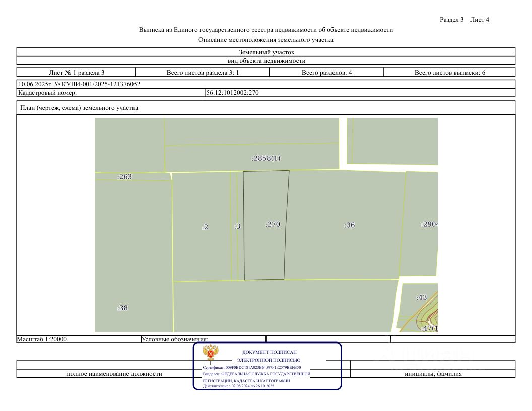Click the "Земельный участок" table cell
The image size is (532, 411).
(266, 52)
